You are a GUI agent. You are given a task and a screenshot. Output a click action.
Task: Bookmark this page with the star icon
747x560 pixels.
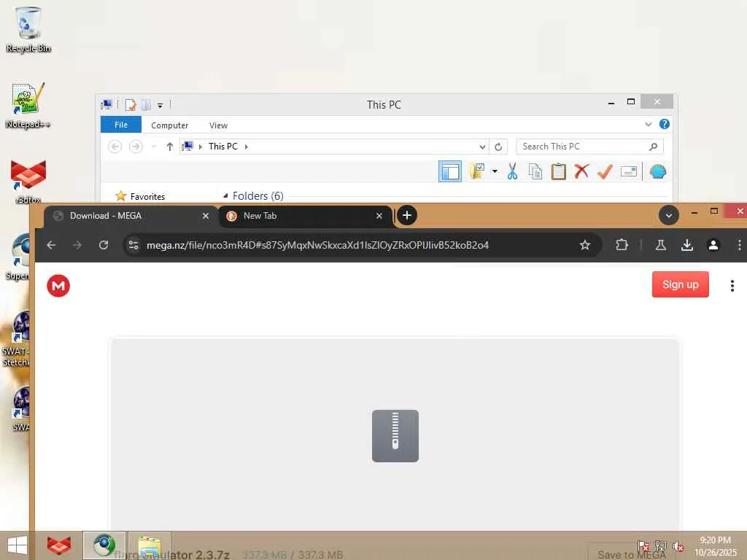click(x=585, y=245)
